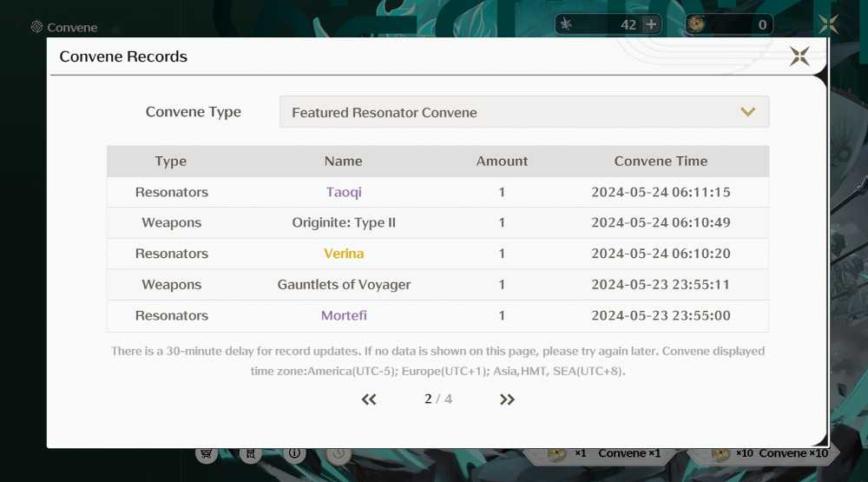Close the Convene Records dialog

pyautogui.click(x=799, y=56)
